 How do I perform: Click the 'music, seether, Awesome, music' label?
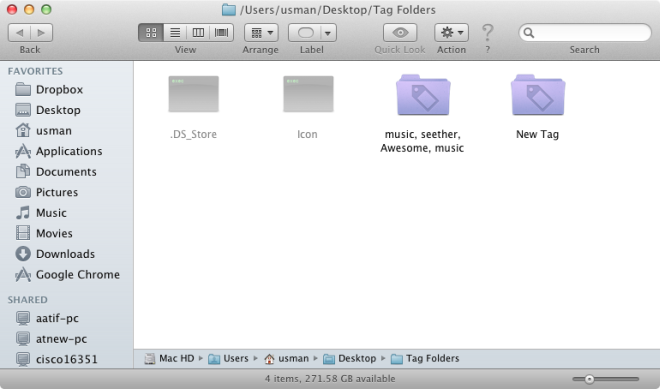click(422, 141)
